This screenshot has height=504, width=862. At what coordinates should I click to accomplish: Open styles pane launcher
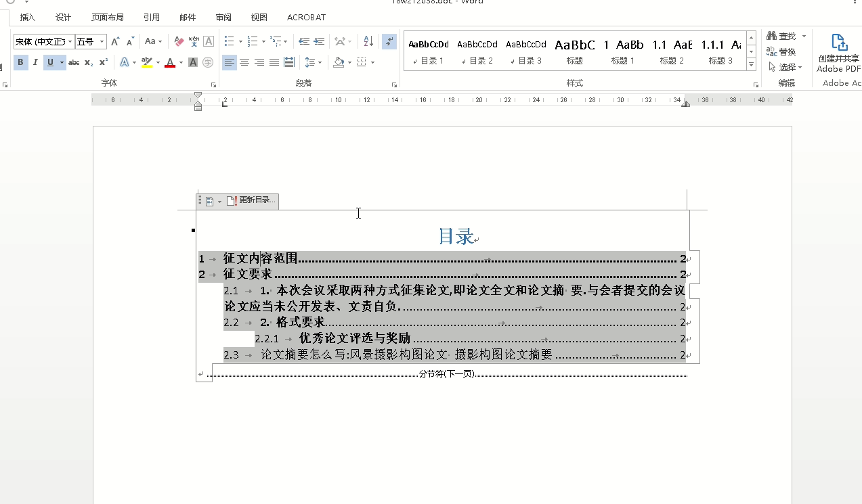tap(756, 85)
